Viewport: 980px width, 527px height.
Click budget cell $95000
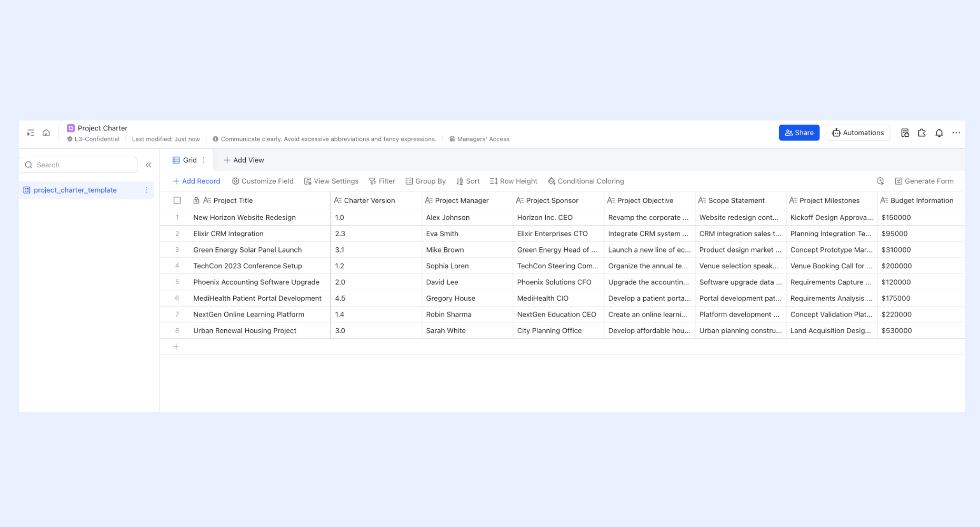[x=921, y=234]
